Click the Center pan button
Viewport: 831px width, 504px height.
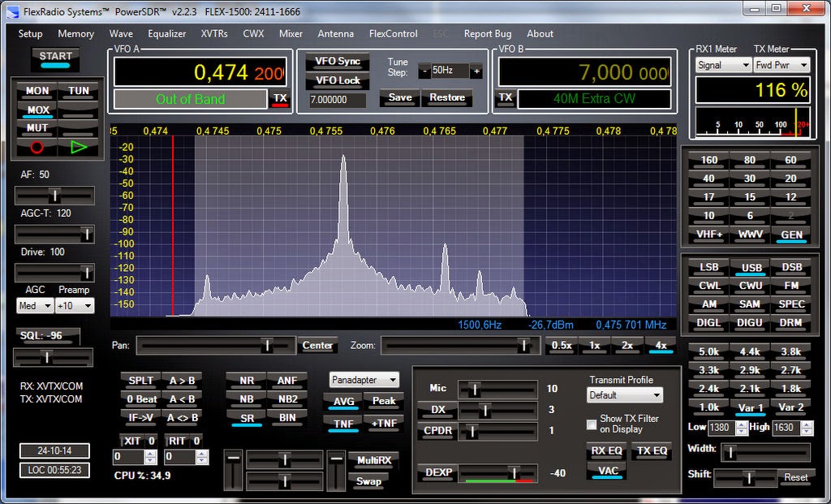pos(317,346)
